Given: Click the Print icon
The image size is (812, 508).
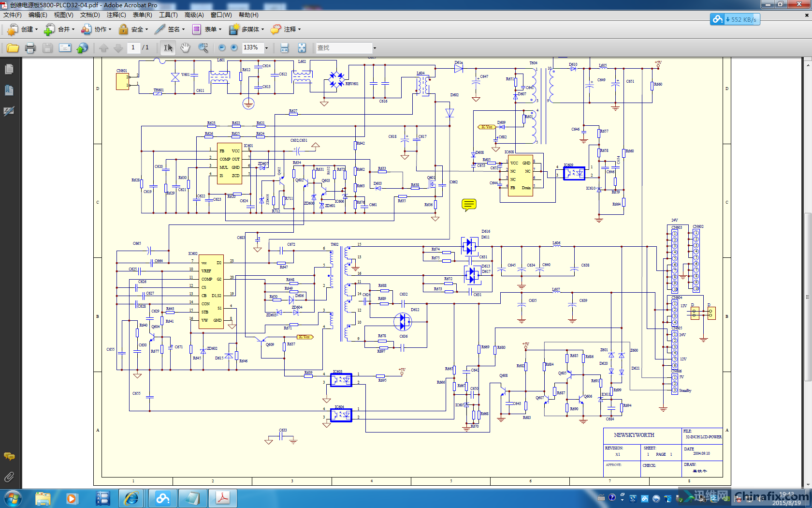Looking at the screenshot, I should 30,48.
